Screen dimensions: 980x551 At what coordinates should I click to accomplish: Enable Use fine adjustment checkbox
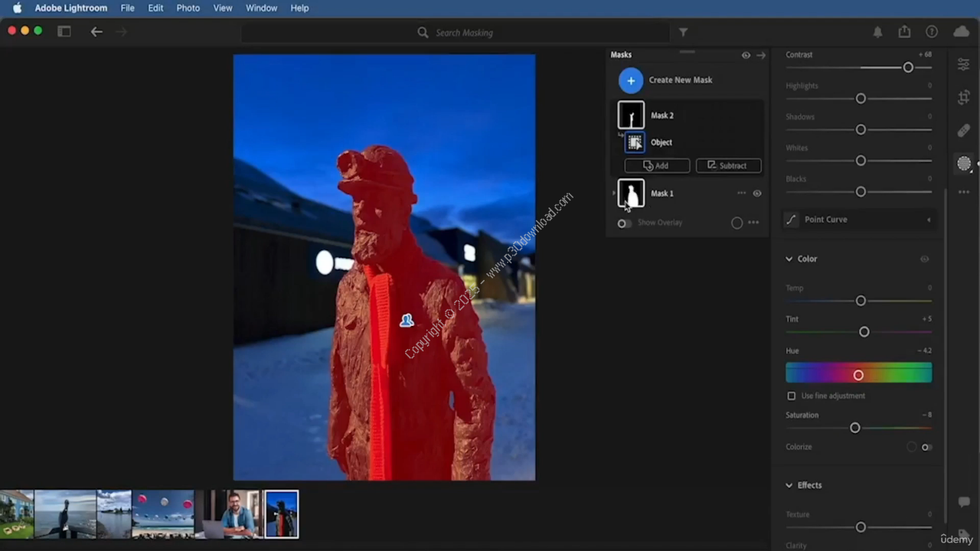click(792, 396)
